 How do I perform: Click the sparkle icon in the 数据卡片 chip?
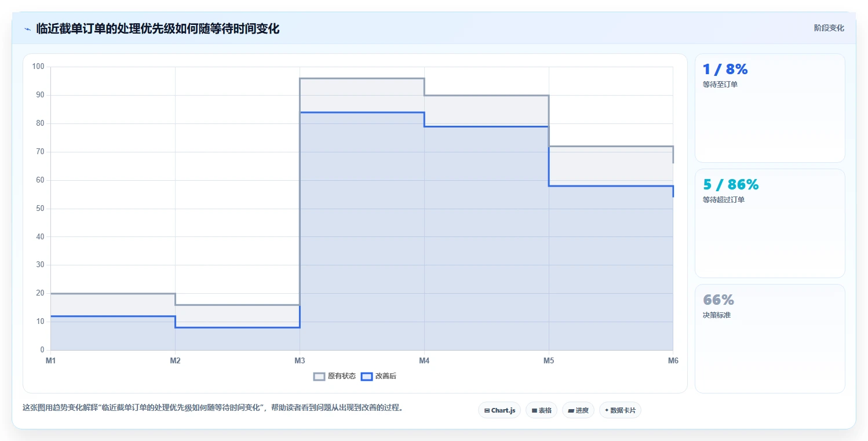[x=607, y=410]
